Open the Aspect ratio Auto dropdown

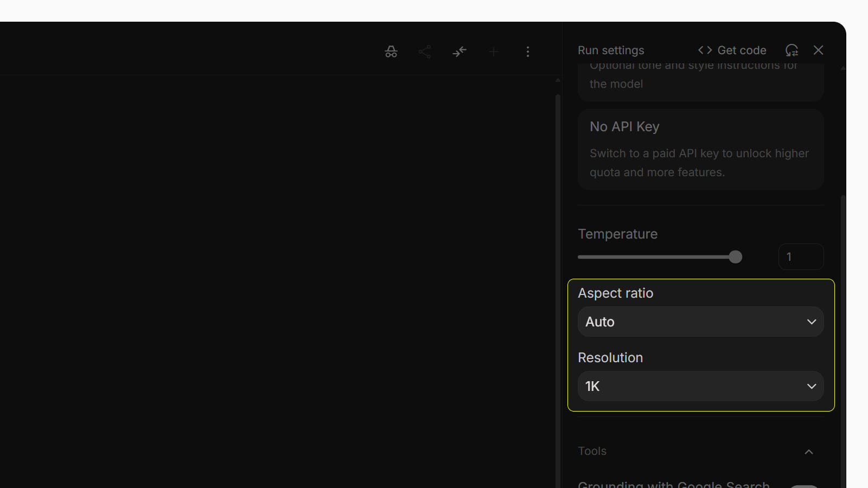[700, 322]
